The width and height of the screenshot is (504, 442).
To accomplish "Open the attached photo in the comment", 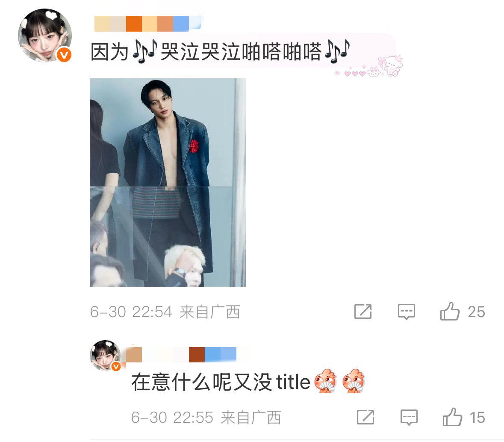I will coord(168,182).
